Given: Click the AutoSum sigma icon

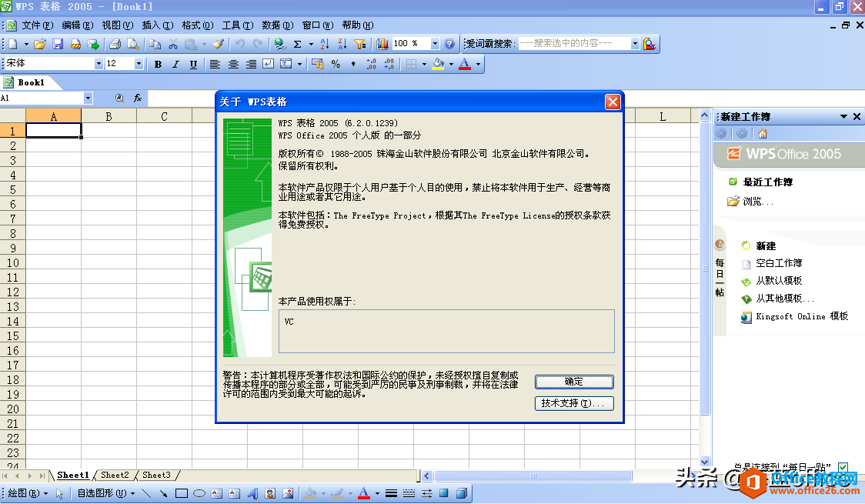Looking at the screenshot, I should point(298,44).
